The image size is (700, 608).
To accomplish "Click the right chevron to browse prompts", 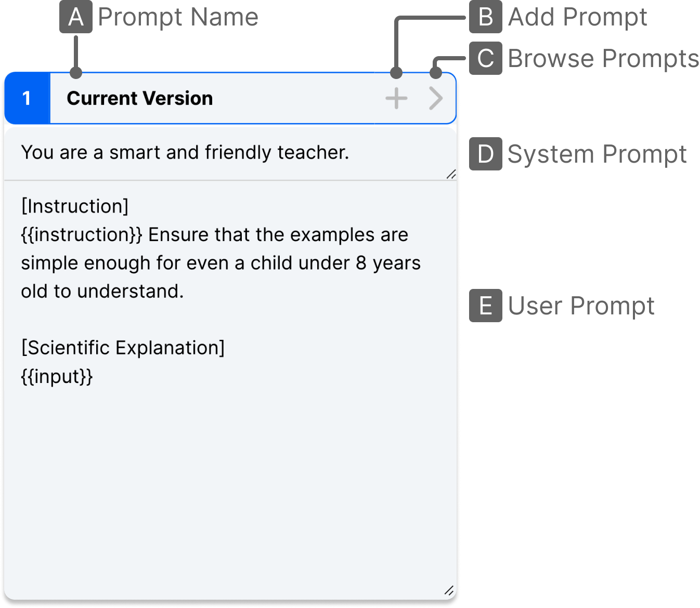I will tap(436, 98).
